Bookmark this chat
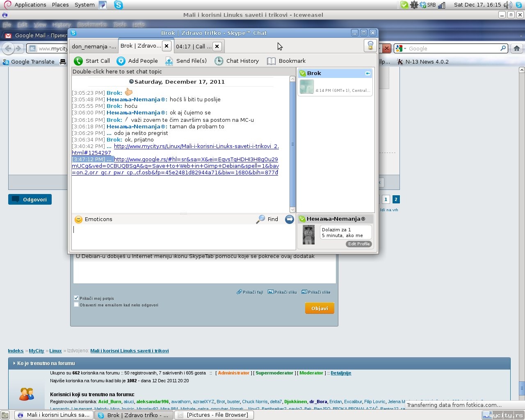The width and height of the screenshot is (525, 420). [x=286, y=61]
